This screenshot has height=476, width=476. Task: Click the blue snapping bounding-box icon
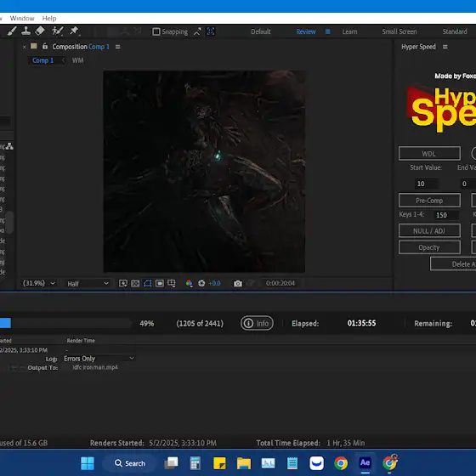point(211,31)
